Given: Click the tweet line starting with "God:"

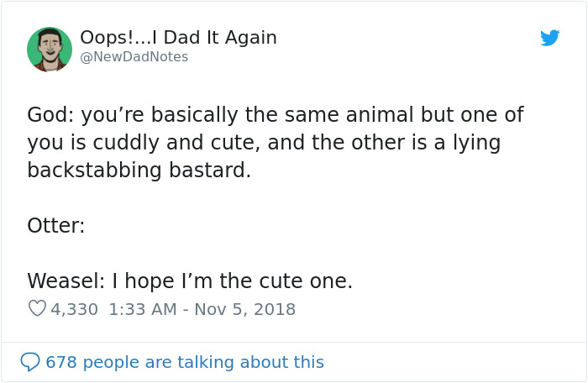Looking at the screenshot, I should coord(275,115).
